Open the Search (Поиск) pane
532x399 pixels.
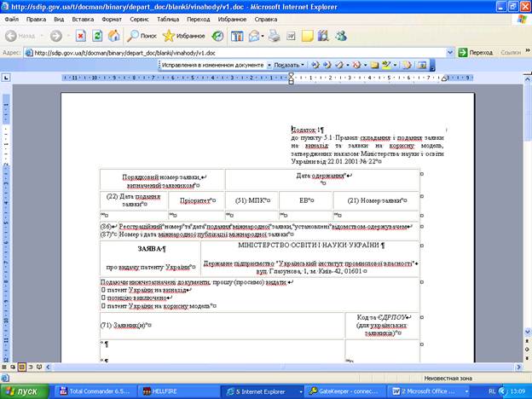[x=142, y=36]
